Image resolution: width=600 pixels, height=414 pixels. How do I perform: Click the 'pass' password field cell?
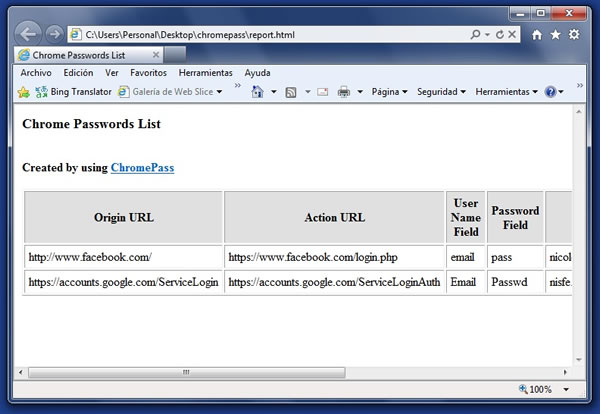(515, 257)
